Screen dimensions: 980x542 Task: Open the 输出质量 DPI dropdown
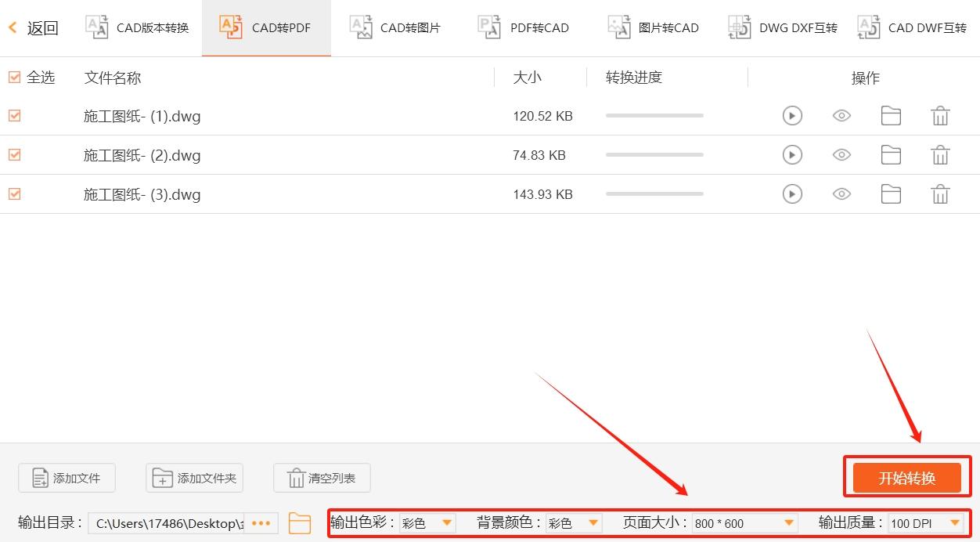click(x=956, y=522)
